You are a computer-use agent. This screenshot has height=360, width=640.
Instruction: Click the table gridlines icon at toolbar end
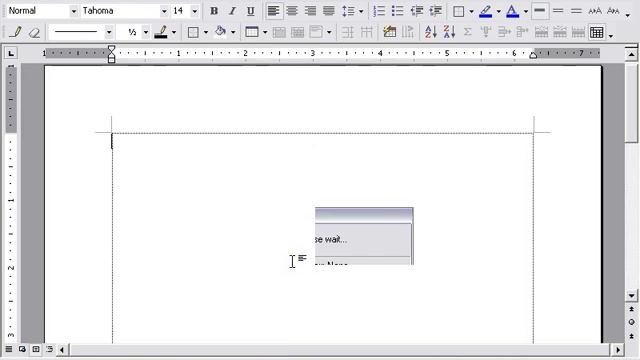tap(596, 32)
